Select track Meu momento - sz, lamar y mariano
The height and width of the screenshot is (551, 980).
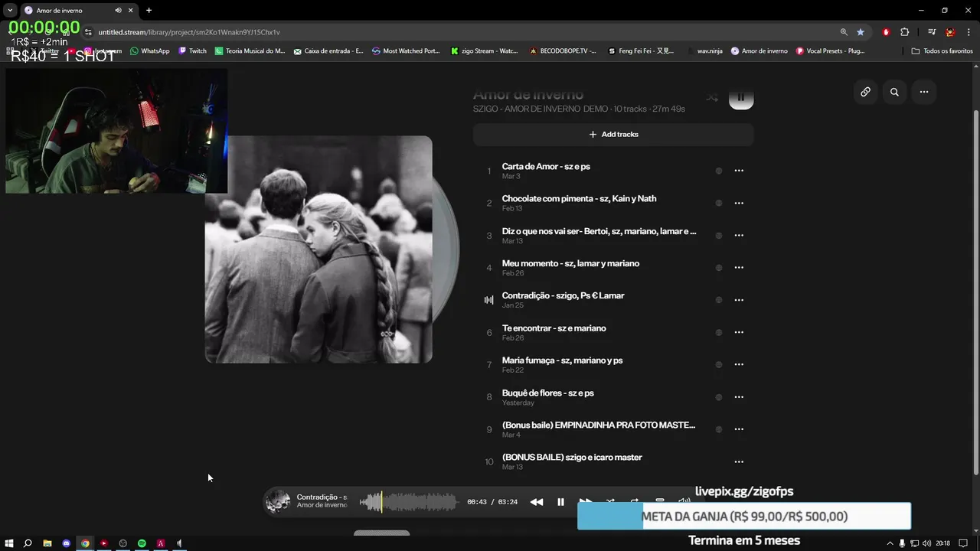(570, 263)
